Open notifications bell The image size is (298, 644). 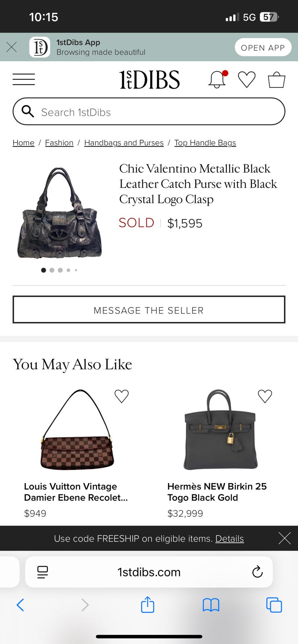(x=217, y=79)
